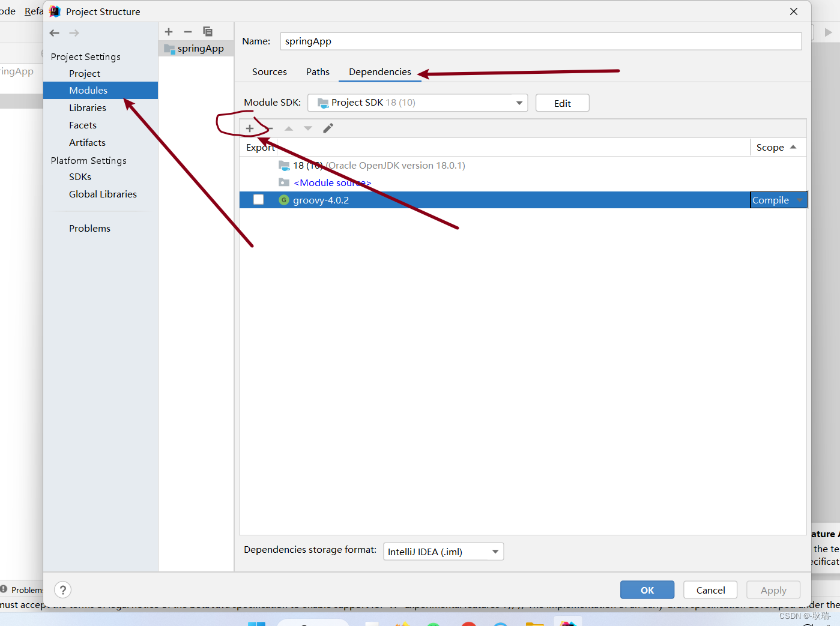The height and width of the screenshot is (626, 840).
Task: Remove selected module with minus icon
Action: pos(188,32)
